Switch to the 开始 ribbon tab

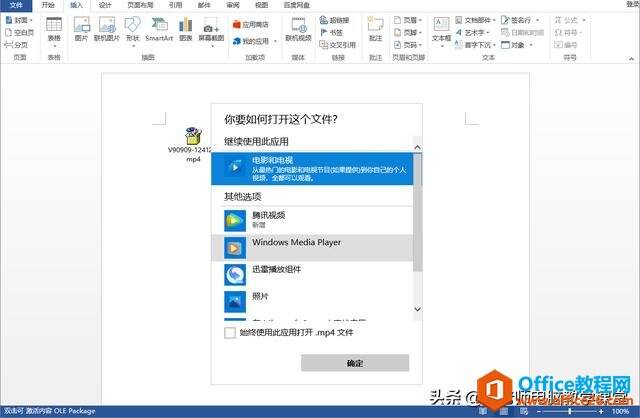click(x=48, y=5)
